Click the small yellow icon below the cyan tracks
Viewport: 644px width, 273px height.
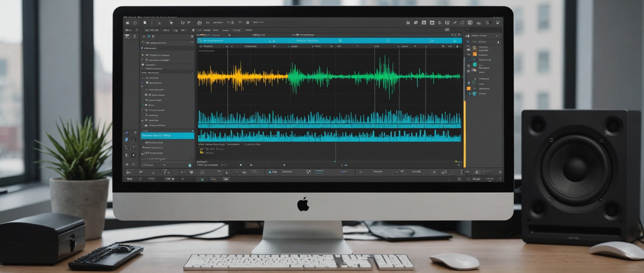pos(202,150)
